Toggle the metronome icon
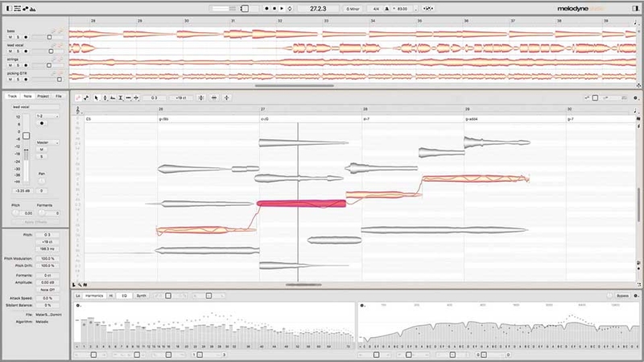Image resolution: width=644 pixels, height=362 pixels. click(386, 9)
